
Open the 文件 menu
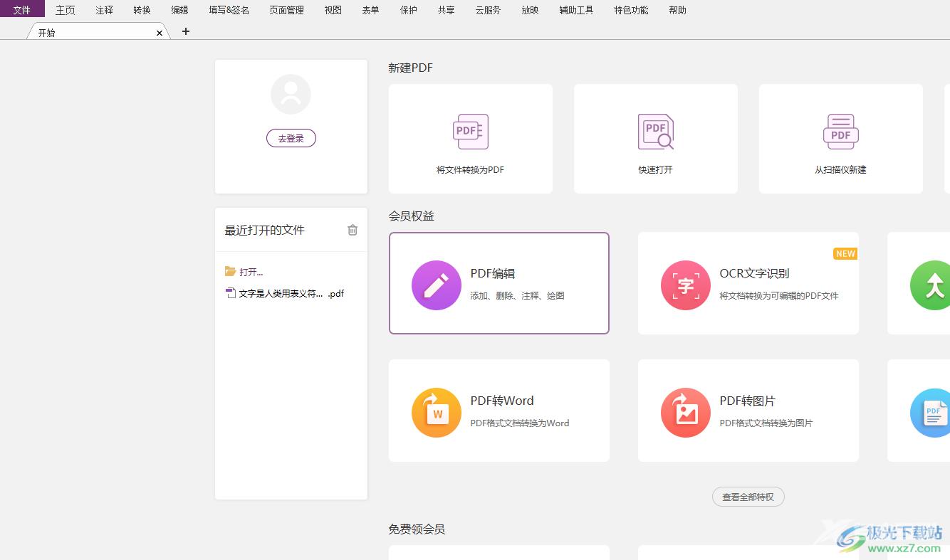pyautogui.click(x=22, y=10)
